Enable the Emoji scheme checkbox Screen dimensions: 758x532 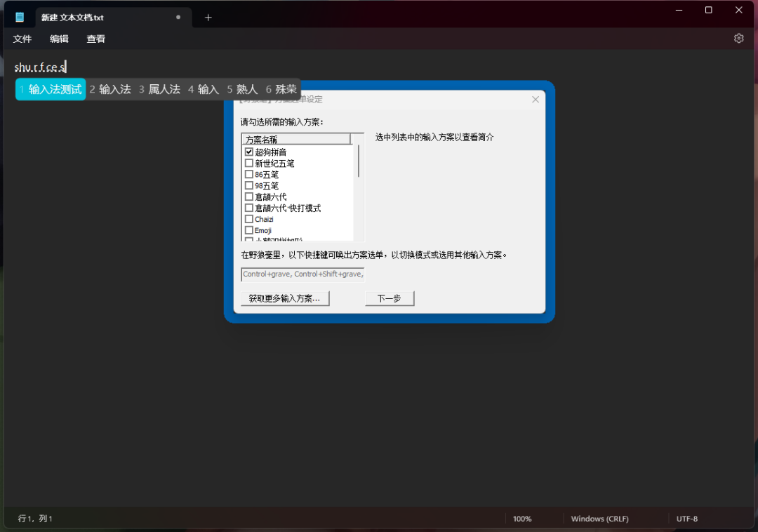coord(249,230)
